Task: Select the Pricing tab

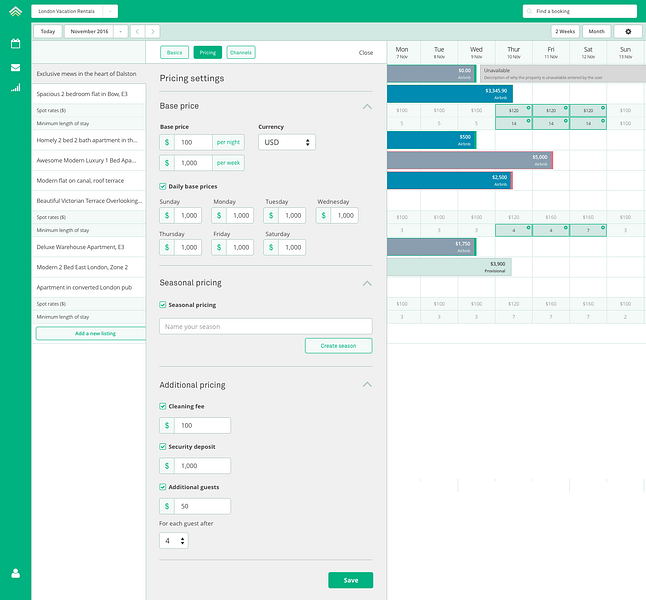Action: (208, 52)
